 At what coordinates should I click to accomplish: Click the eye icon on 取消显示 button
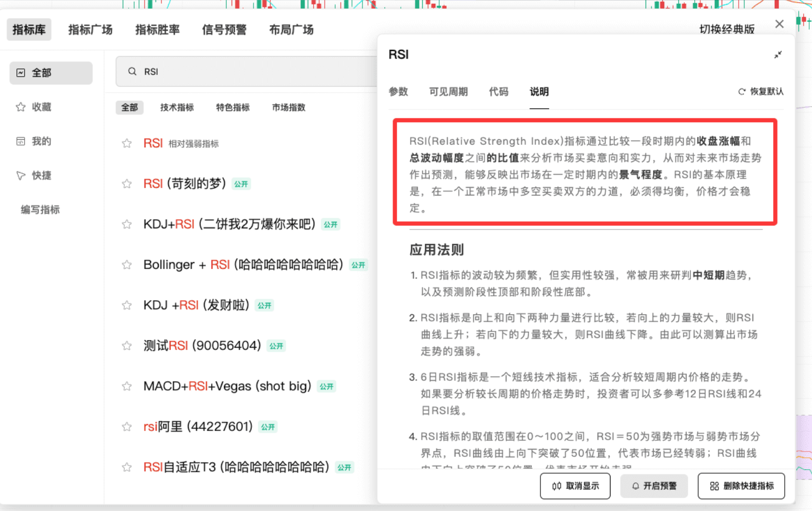[557, 486]
